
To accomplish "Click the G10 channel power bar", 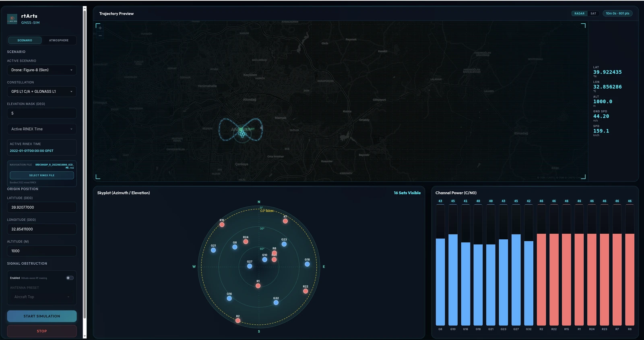I will pos(453,280).
